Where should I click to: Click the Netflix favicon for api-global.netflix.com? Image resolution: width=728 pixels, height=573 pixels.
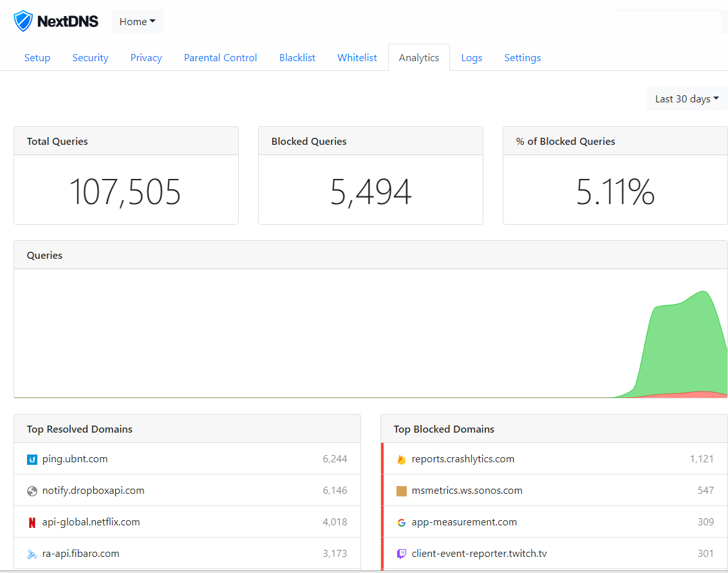coord(32,523)
